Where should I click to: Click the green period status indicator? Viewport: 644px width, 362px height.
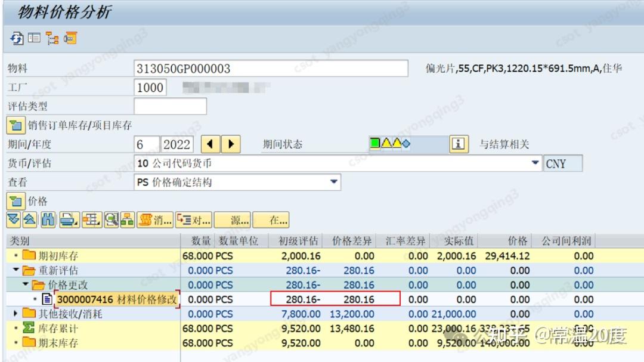coord(375,142)
